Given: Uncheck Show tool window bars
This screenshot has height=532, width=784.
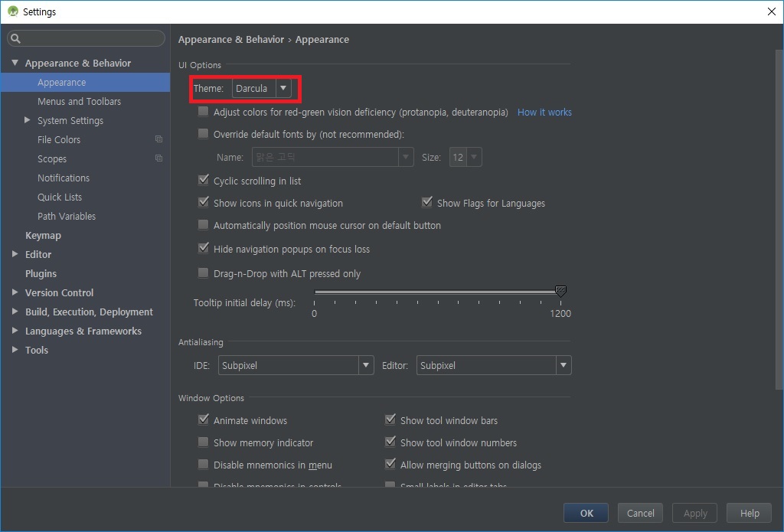Looking at the screenshot, I should point(390,420).
